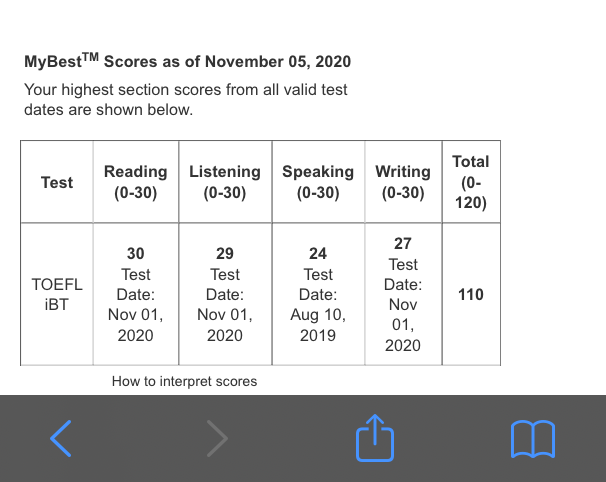606x482 pixels.
Task: Click the highest section scores description text
Action: pos(185,99)
